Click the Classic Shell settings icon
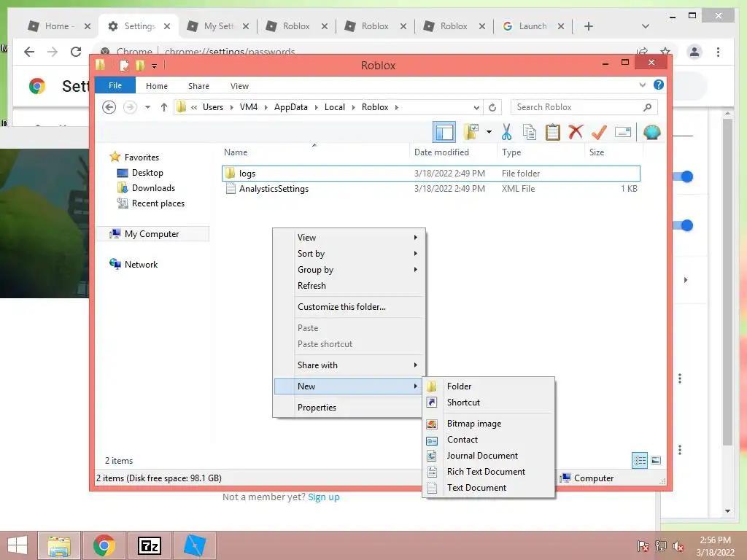 click(x=651, y=132)
